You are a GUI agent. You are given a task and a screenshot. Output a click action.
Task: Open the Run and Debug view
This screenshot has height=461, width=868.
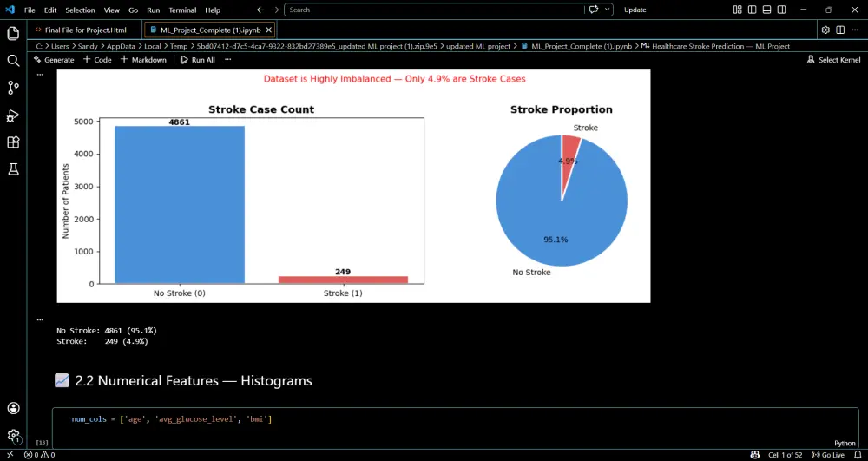point(13,115)
